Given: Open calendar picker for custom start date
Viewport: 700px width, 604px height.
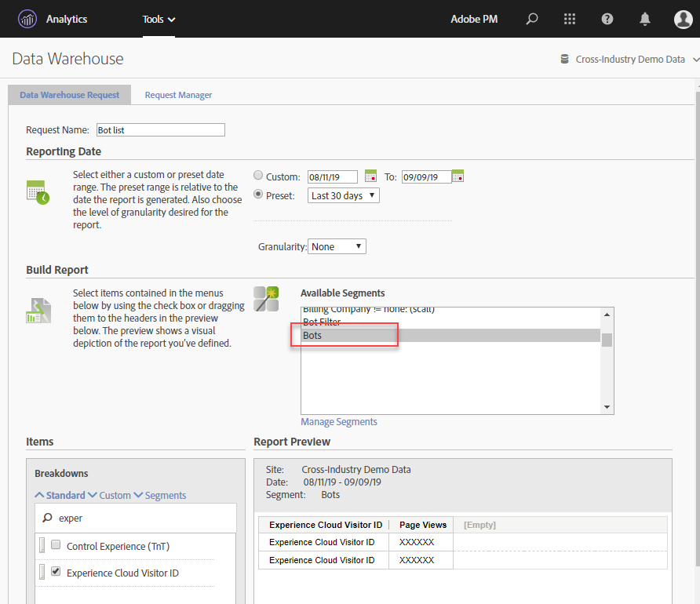Looking at the screenshot, I should pos(371,176).
